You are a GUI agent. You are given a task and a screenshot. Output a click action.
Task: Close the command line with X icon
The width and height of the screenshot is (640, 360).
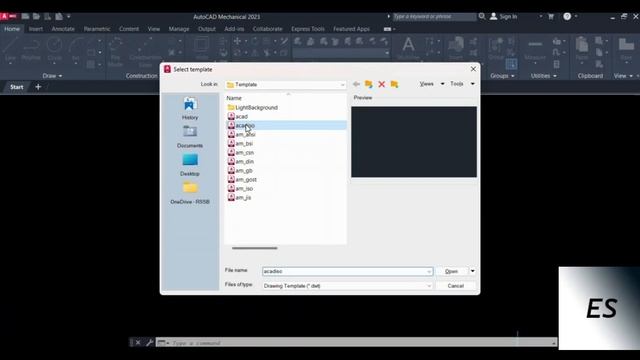[x=138, y=342]
